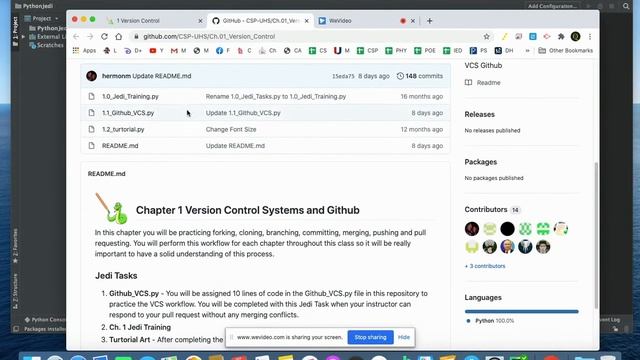Go to the browser home page

point(118,37)
